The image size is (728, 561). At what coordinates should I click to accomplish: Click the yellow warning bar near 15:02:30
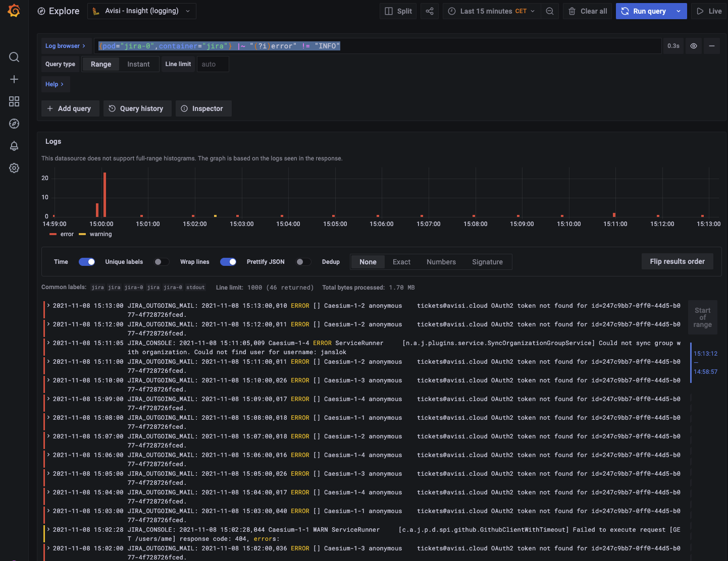pyautogui.click(x=215, y=216)
